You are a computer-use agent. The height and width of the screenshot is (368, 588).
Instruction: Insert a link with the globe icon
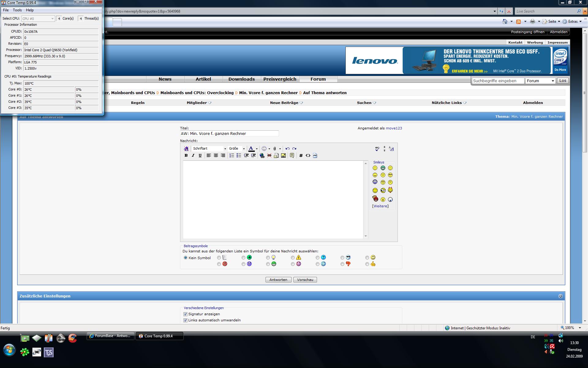[262, 155]
